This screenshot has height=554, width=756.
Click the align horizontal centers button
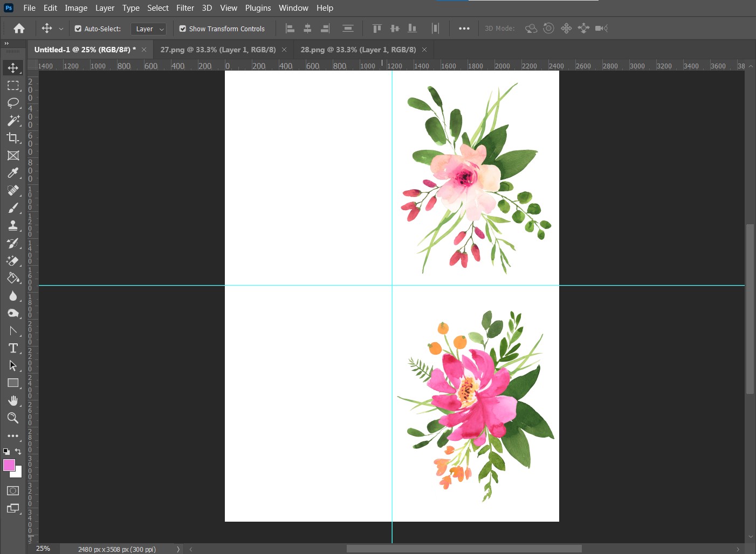tap(307, 28)
